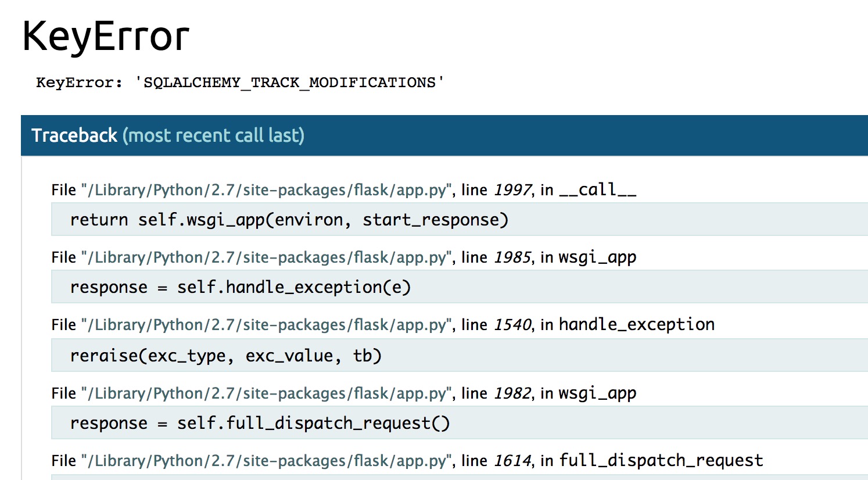Viewport: 868px width, 480px height.
Task: Expand the wsgi_app frame at line 1982
Action: (x=343, y=392)
